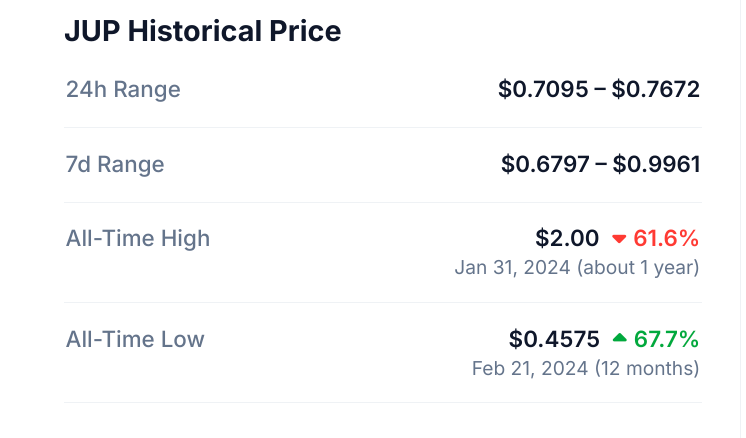Click the All-Time High label
Screen dimensions: 746x438
pyautogui.click(x=137, y=239)
